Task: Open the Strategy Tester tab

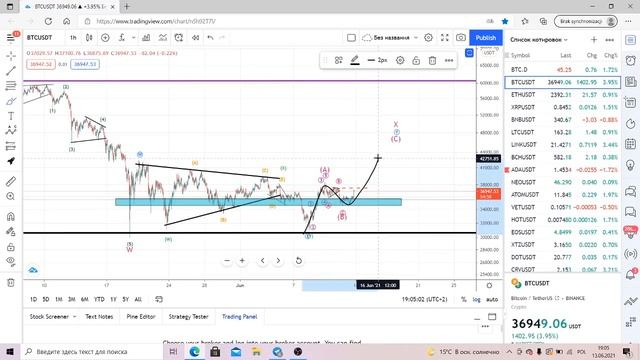Action: [189, 317]
